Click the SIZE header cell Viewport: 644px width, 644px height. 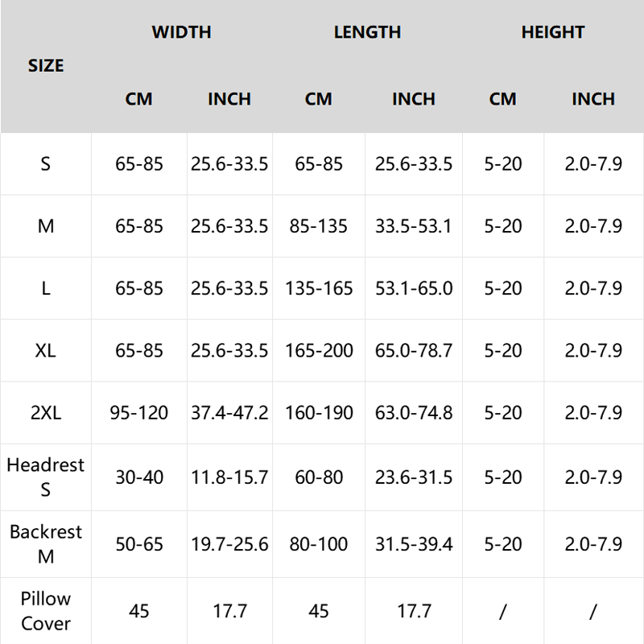click(x=46, y=66)
